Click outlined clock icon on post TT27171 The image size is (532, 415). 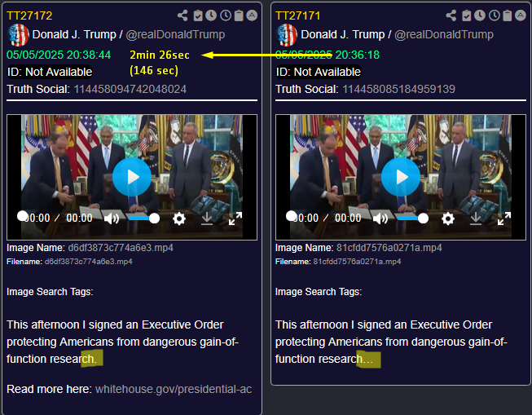[x=495, y=15]
